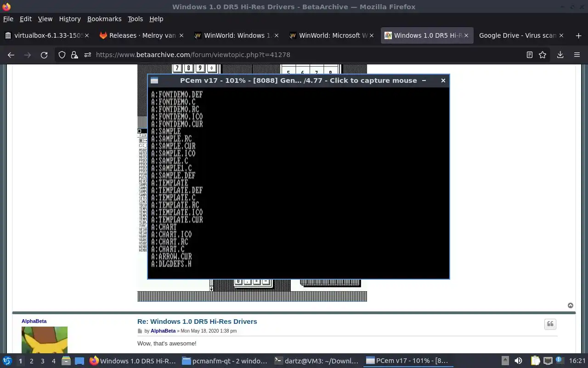Viewport: 588px width, 368px height.
Task: Open PCem window menu icon
Action: [x=154, y=80]
